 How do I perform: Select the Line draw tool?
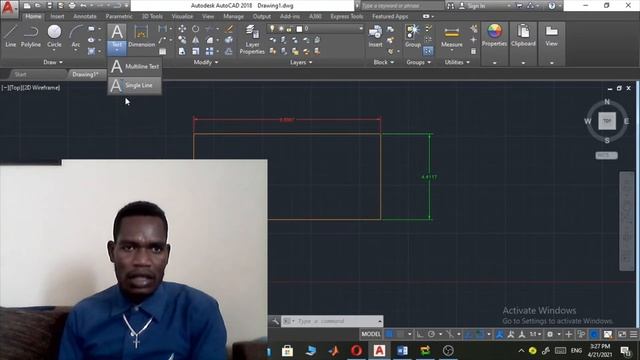pyautogui.click(x=10, y=36)
